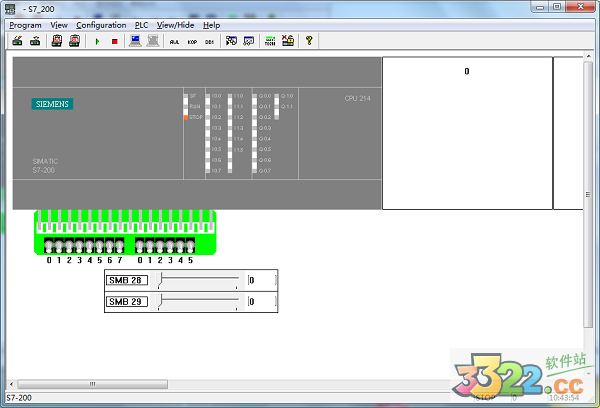Viewport: 600px width, 408px height.
Task: Open the DB1 data block view
Action: click(x=210, y=41)
